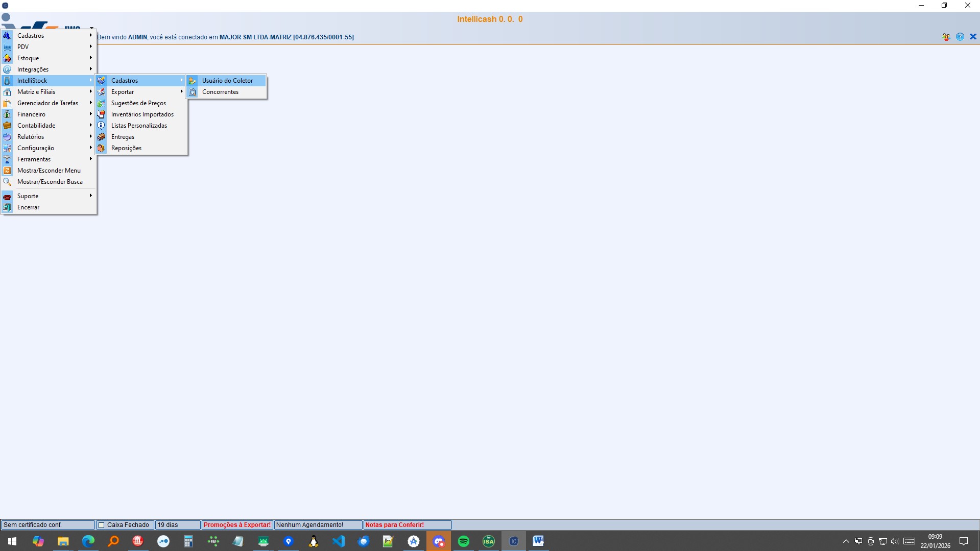
Task: Select Inventários Importados menu item
Action: pyautogui.click(x=142, y=114)
